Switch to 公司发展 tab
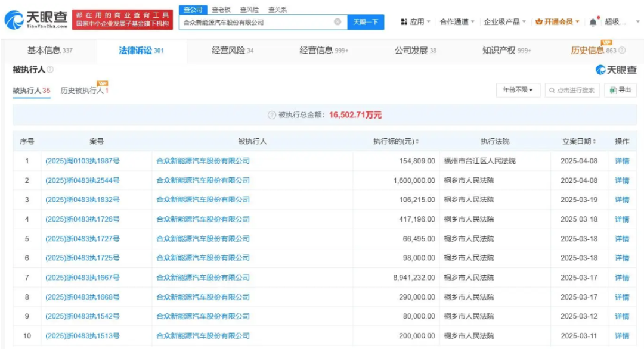The image size is (644, 349). [x=416, y=51]
